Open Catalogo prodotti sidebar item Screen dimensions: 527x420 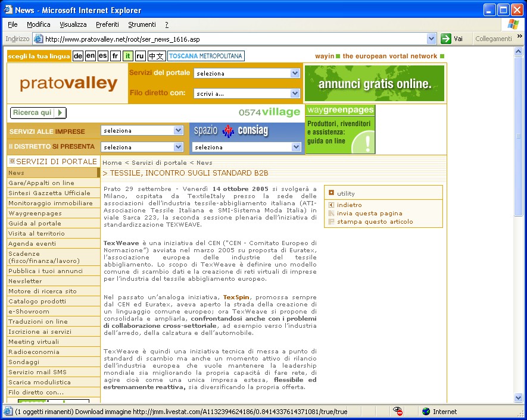[x=53, y=301]
